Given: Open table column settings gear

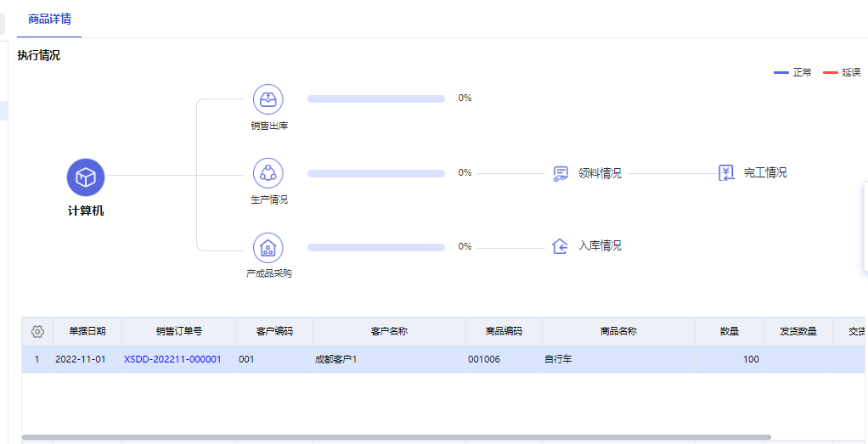Looking at the screenshot, I should tap(37, 332).
